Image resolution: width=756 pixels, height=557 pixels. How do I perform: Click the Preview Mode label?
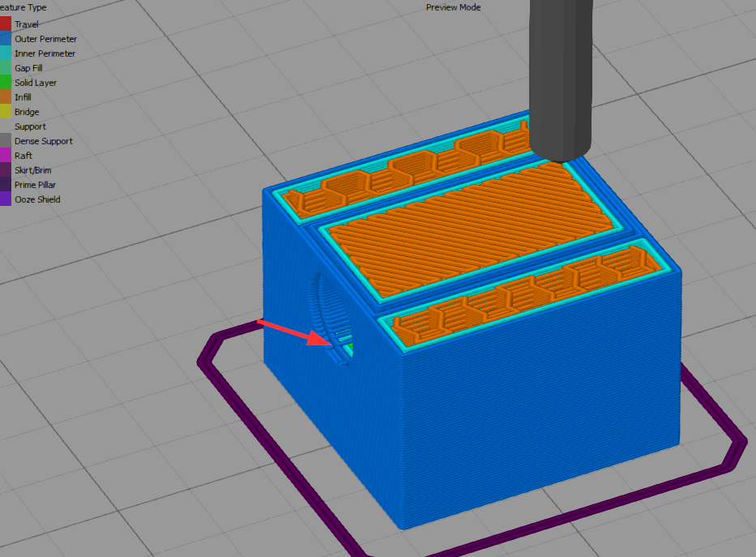453,7
